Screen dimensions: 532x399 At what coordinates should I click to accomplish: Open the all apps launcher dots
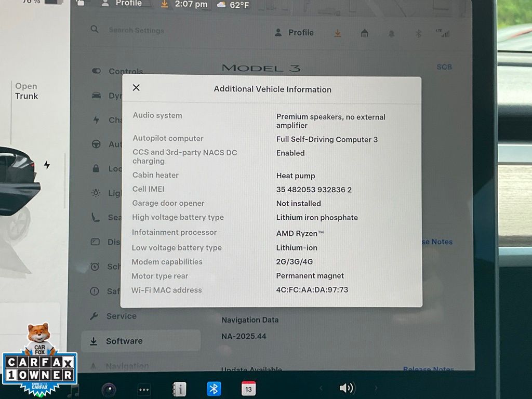144,389
